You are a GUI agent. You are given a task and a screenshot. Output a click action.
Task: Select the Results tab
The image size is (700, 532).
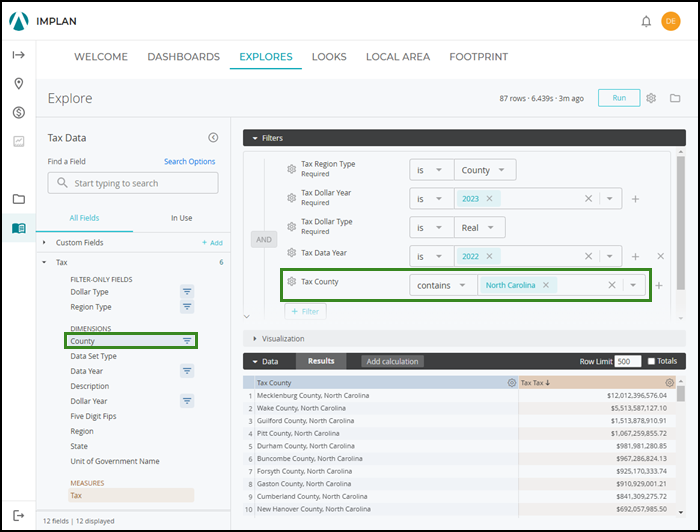tap(321, 361)
